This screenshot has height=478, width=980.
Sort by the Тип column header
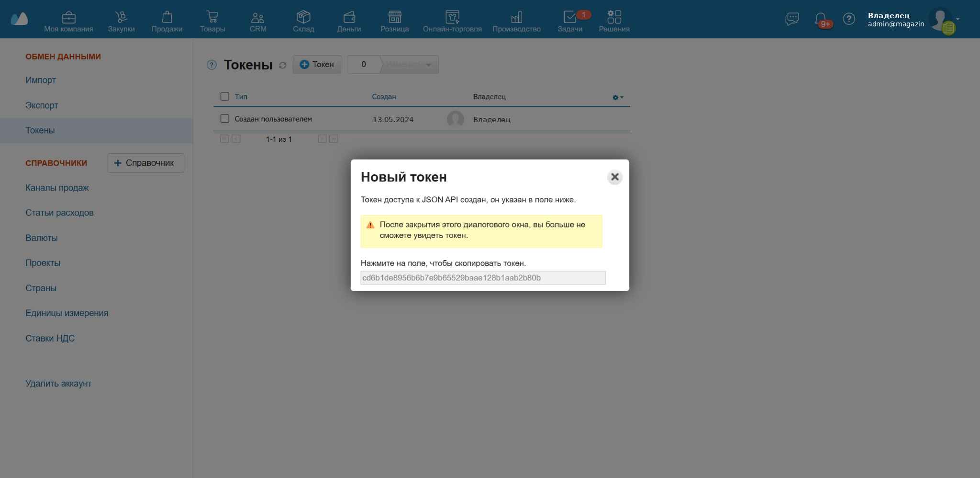(241, 97)
